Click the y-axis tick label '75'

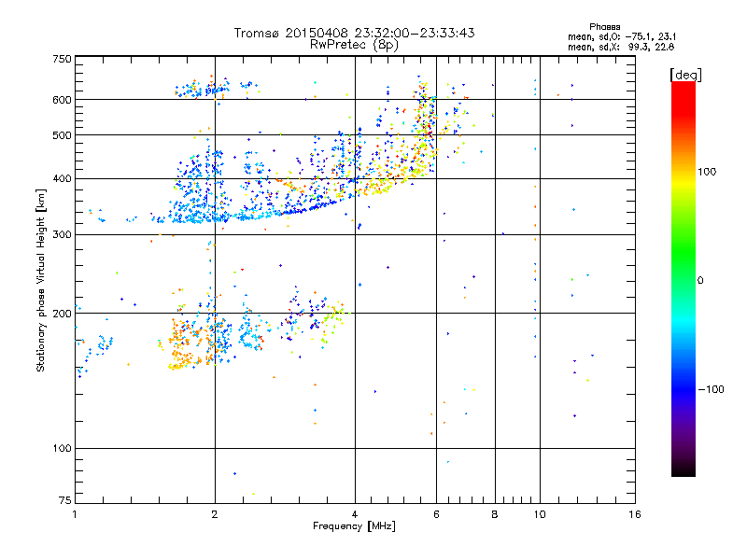tap(65, 500)
